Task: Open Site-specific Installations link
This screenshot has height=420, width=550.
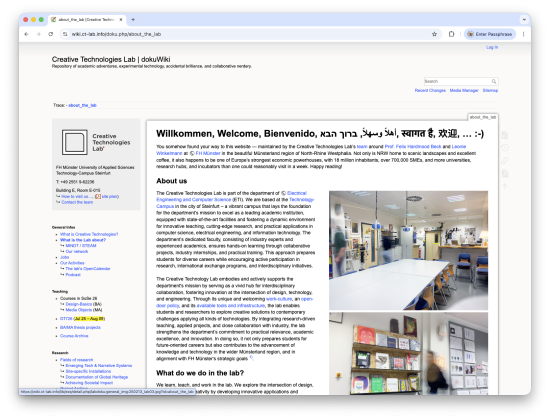Action: click(88, 371)
